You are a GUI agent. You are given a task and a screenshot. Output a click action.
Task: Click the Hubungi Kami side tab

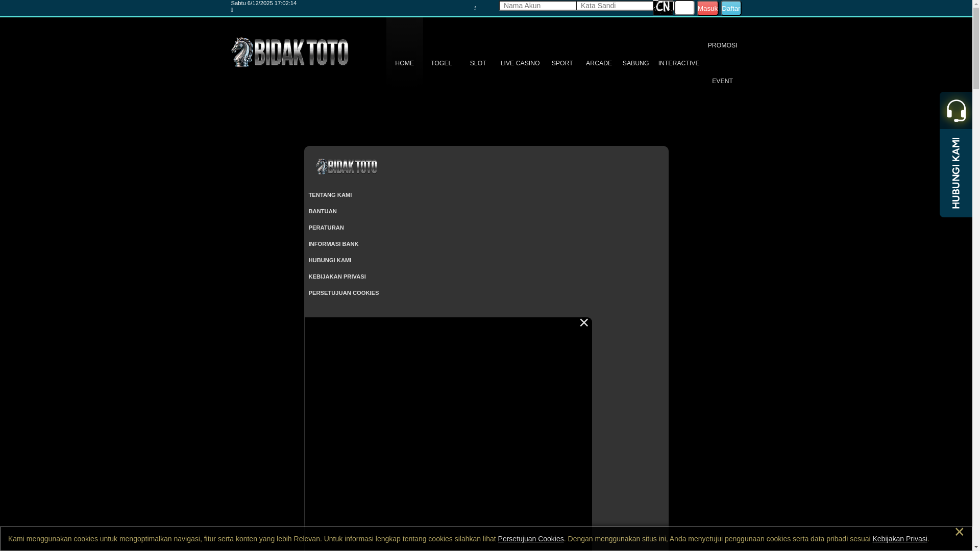(x=955, y=173)
